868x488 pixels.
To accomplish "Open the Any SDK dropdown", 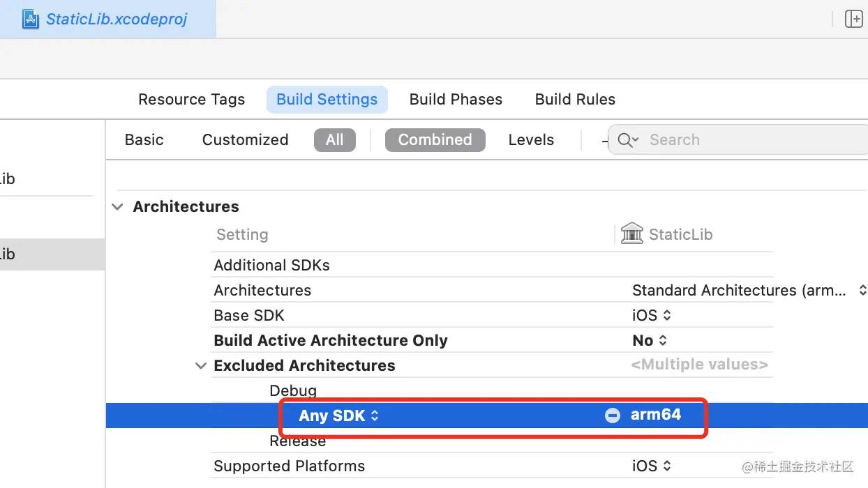I will click(x=339, y=415).
